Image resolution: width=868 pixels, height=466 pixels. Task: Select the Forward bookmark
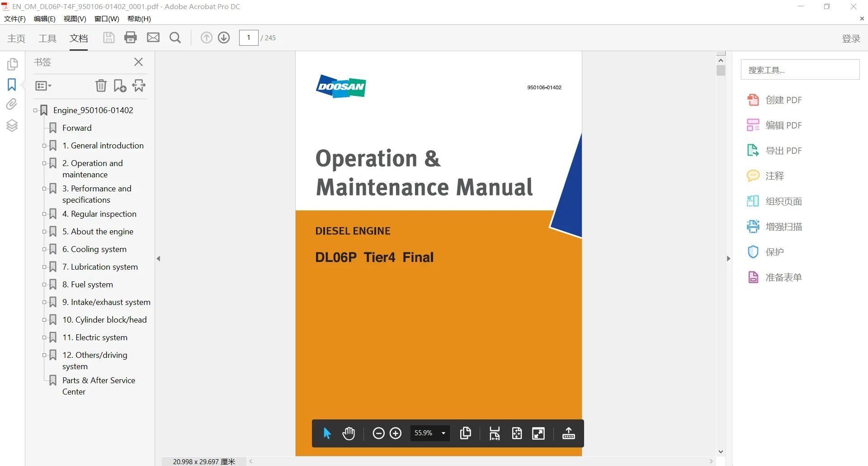[x=77, y=128]
